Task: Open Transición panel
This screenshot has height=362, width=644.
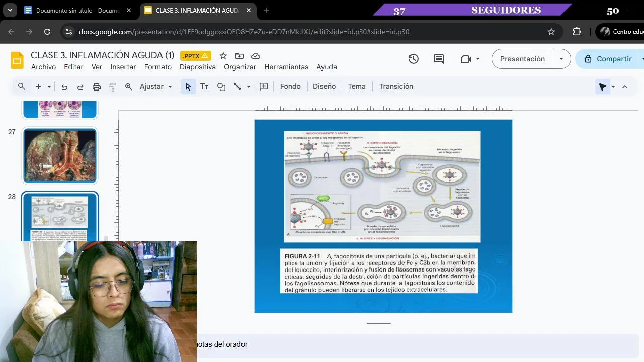Action: [396, 86]
